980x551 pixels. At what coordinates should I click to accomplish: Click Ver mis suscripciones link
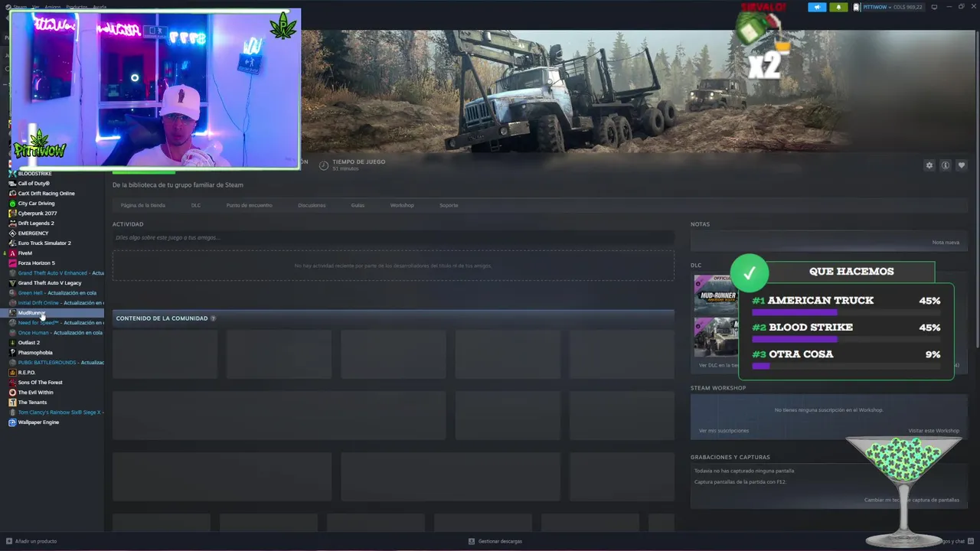pos(724,431)
